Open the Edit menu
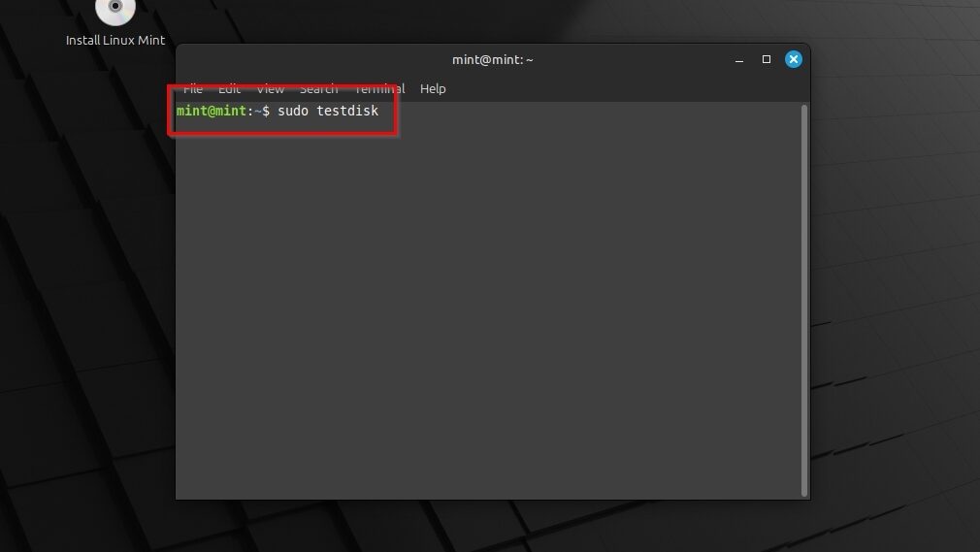 coord(229,88)
